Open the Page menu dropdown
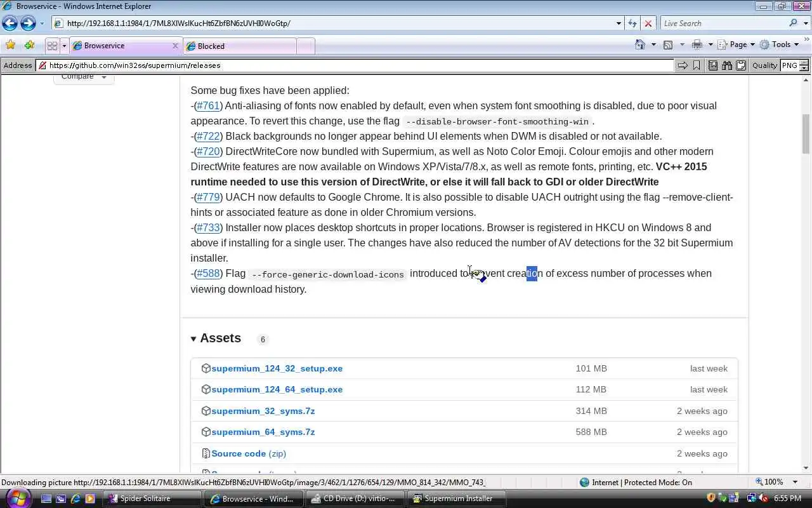 coord(736,44)
